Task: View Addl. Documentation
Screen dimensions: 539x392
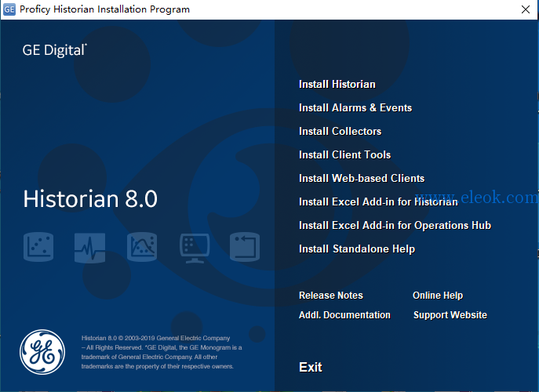Action: (344, 315)
